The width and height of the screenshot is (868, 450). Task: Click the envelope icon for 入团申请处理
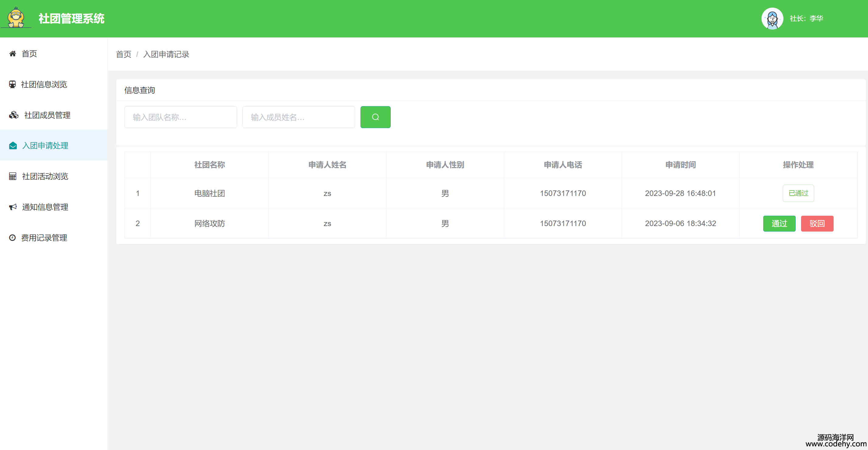[x=13, y=146]
